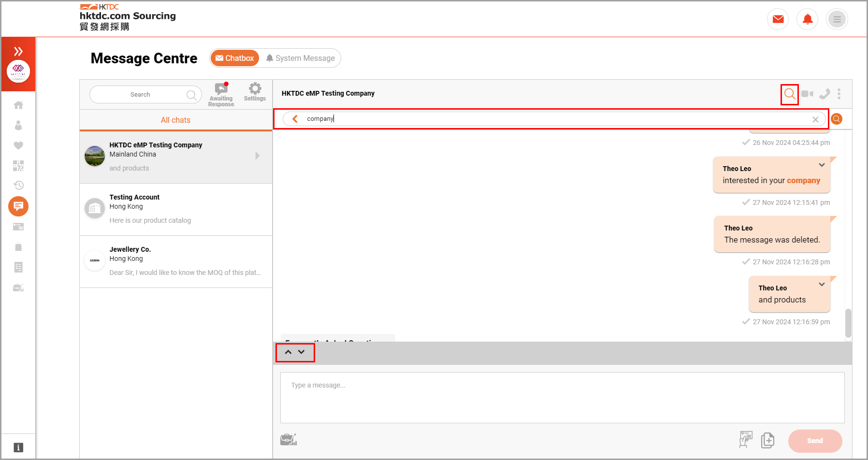This screenshot has height=460, width=868.
Task: Click the back arrow in chat search bar
Action: [x=295, y=119]
